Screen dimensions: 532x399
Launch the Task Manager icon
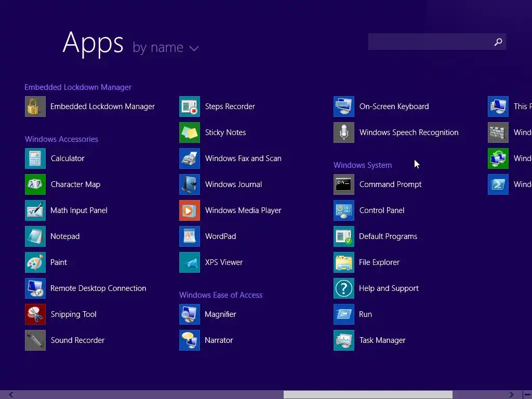(344, 340)
